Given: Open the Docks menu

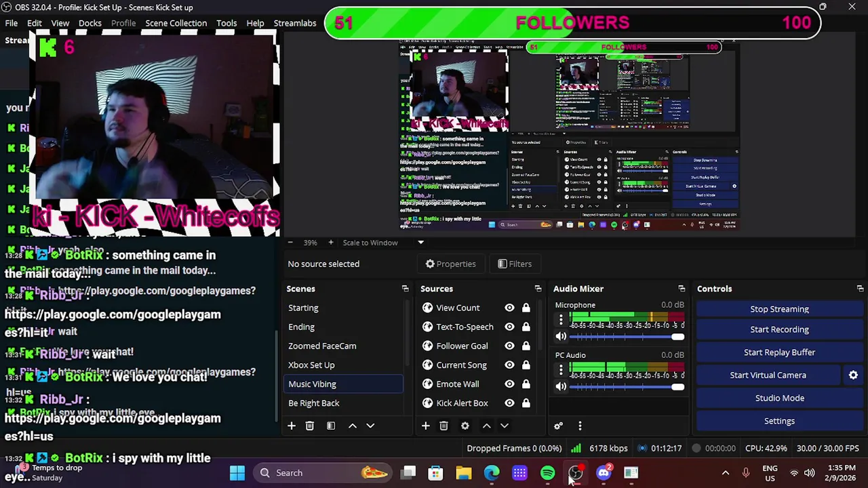Looking at the screenshot, I should 90,23.
